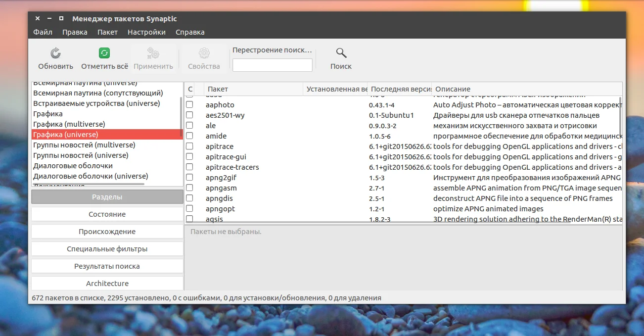This screenshot has height=336, width=644.
Task: Toggle checkbox for amide package
Action: [189, 136]
